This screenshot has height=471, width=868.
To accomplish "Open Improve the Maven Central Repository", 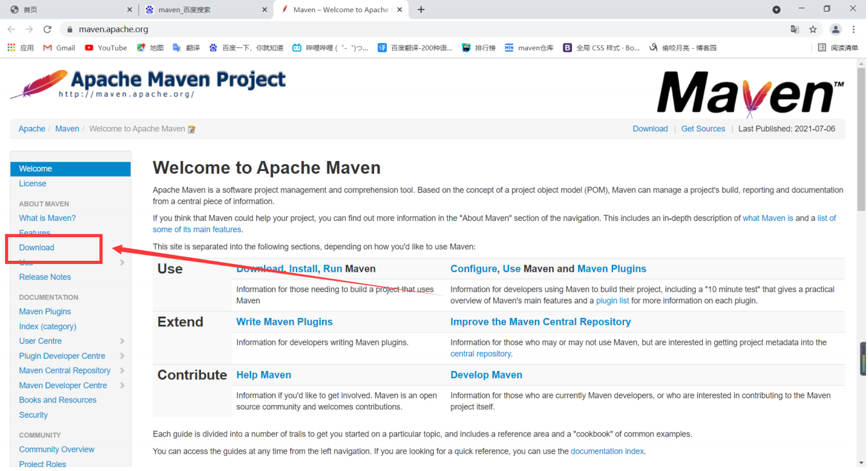I will pos(541,322).
